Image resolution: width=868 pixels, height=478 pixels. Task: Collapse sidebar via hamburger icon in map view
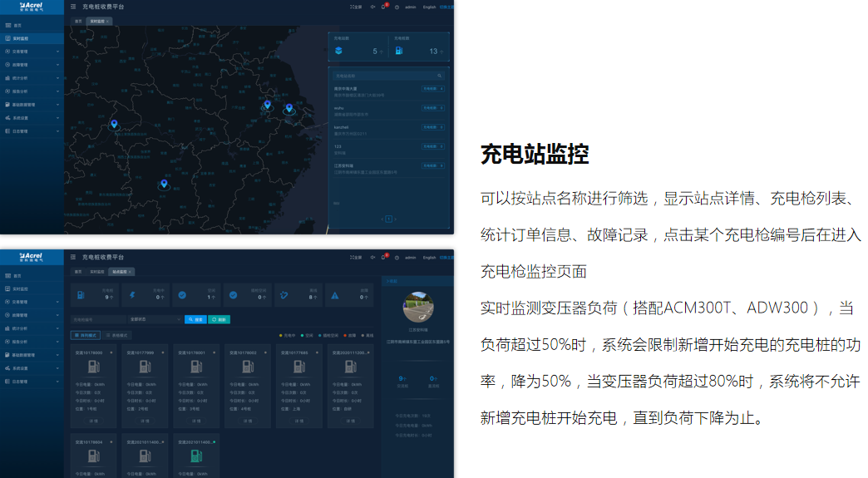pyautogui.click(x=73, y=7)
